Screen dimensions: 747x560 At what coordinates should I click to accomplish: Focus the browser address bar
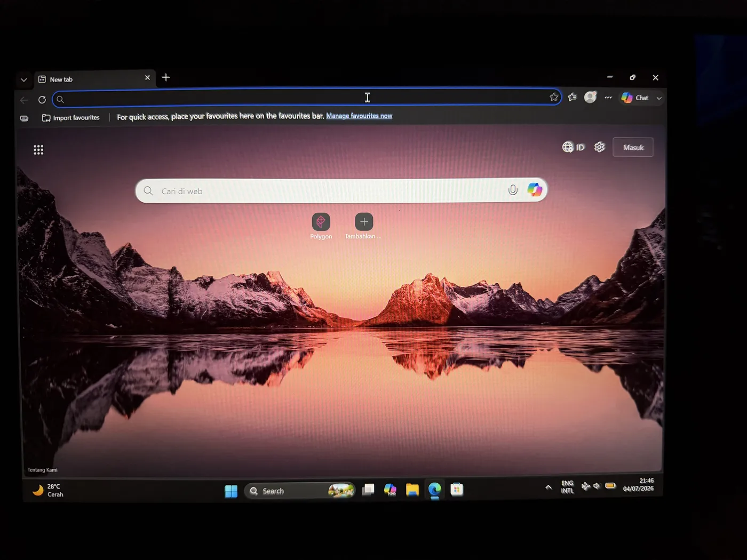click(306, 98)
